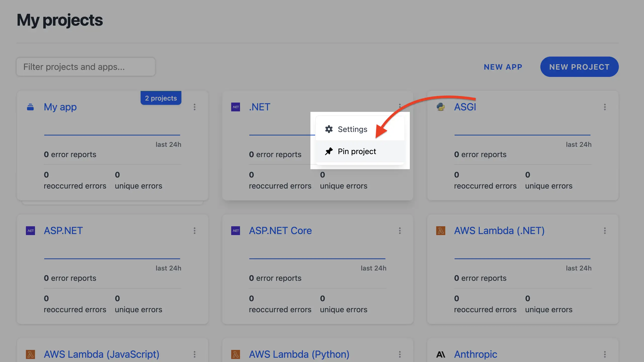
Task: Open the AWS Lambda (.NET) project link
Action: coord(499,231)
